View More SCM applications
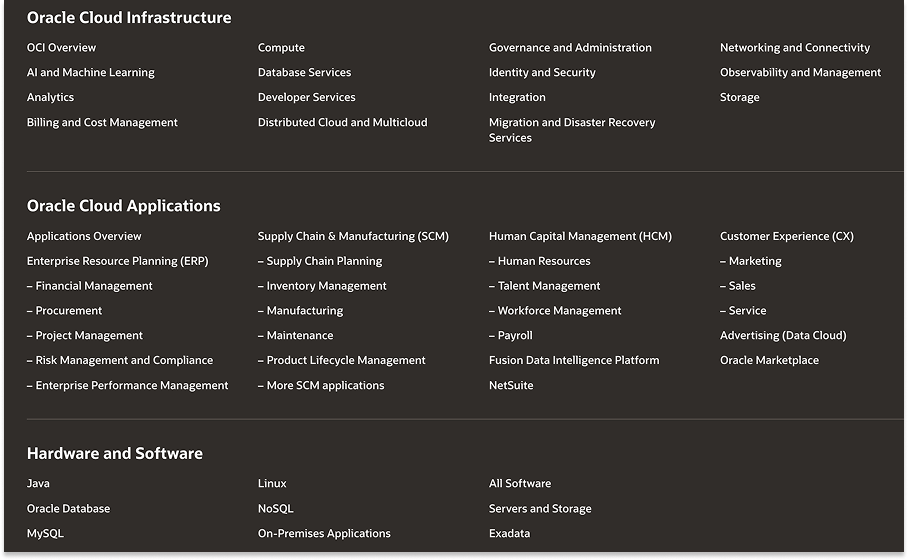 point(321,385)
